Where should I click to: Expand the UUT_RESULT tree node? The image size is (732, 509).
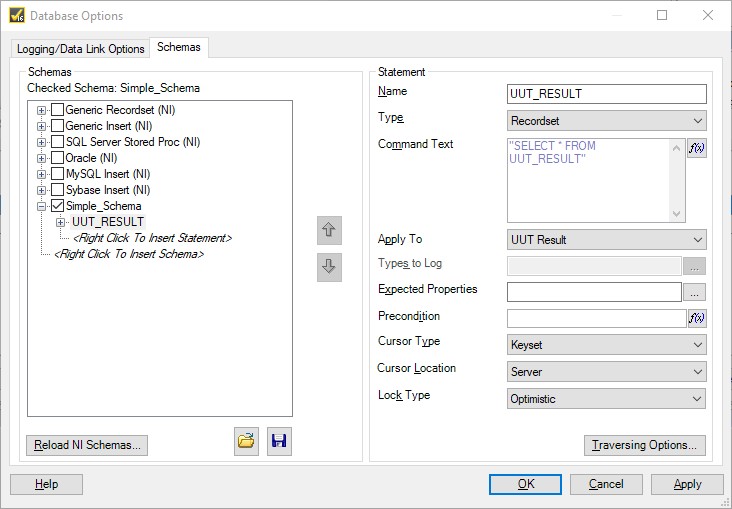(x=60, y=222)
